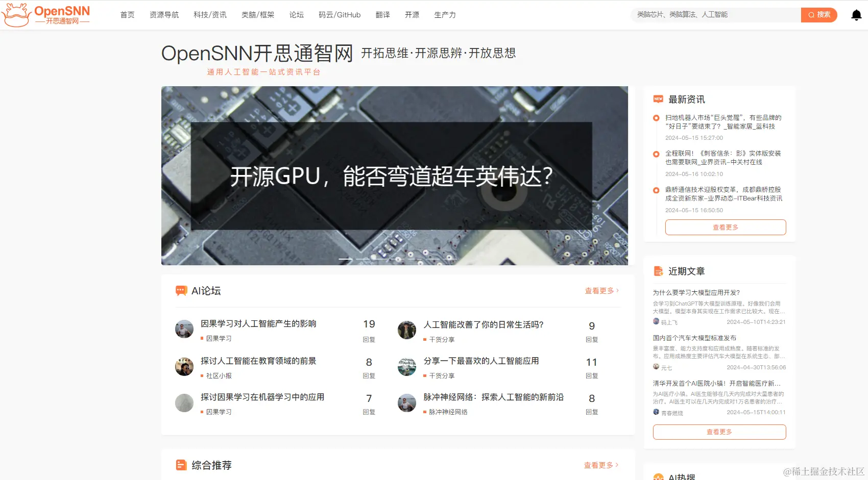The image size is (868, 480).
Task: Click the OpenSNN logo in header
Action: tap(46, 15)
